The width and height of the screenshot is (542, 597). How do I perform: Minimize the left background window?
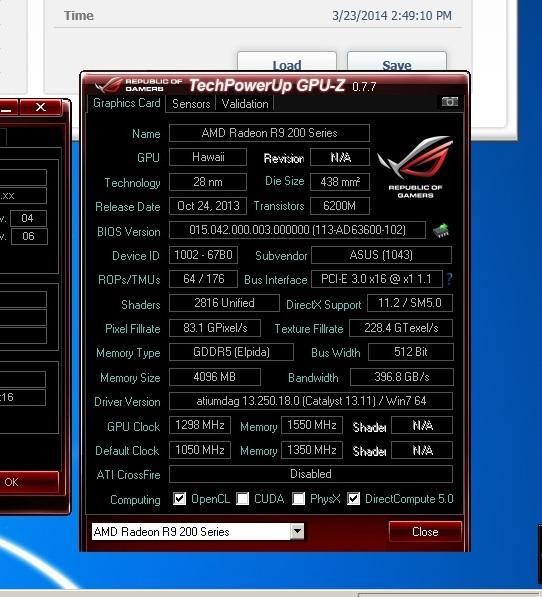click(x=8, y=107)
